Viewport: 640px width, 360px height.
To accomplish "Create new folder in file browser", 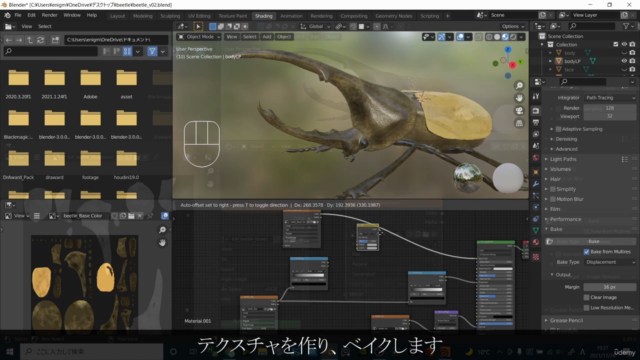I will click(x=55, y=40).
